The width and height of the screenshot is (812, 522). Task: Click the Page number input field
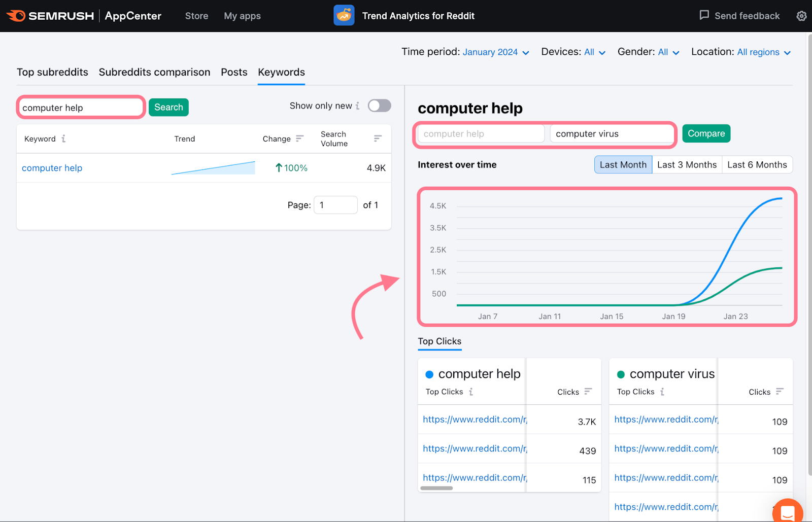(335, 205)
